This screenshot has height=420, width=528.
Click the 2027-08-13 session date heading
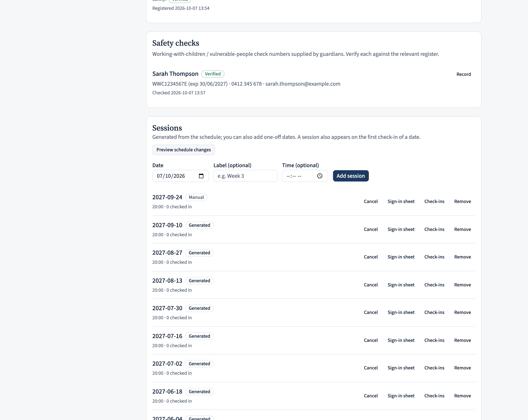pyautogui.click(x=167, y=281)
